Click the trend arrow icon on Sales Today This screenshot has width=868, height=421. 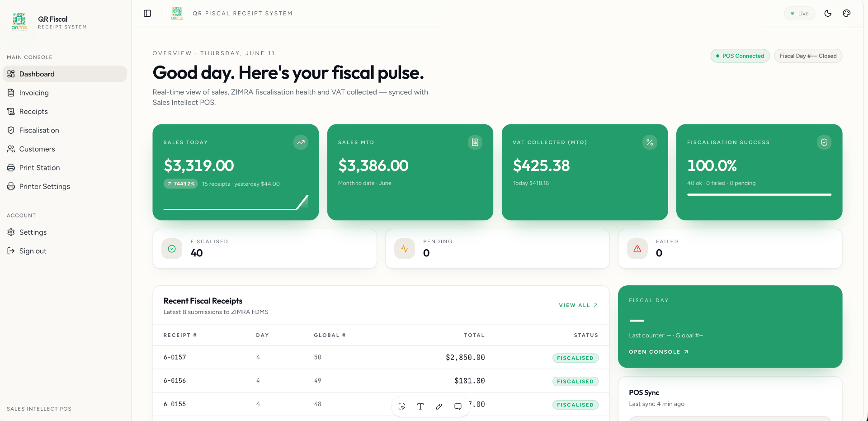coord(301,142)
